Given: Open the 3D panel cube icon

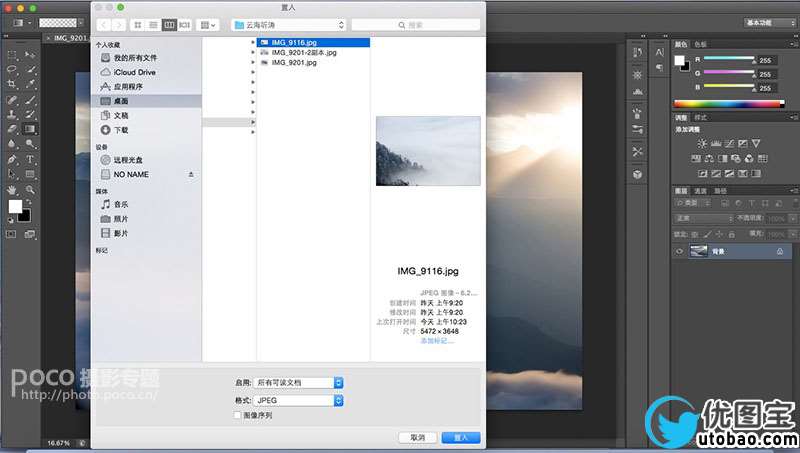Looking at the screenshot, I should [x=637, y=174].
